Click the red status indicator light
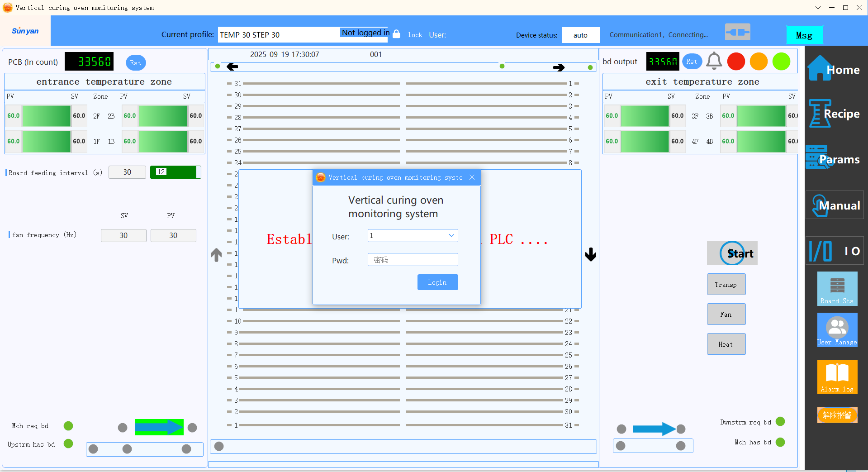This screenshot has width=868, height=472. pos(736,62)
